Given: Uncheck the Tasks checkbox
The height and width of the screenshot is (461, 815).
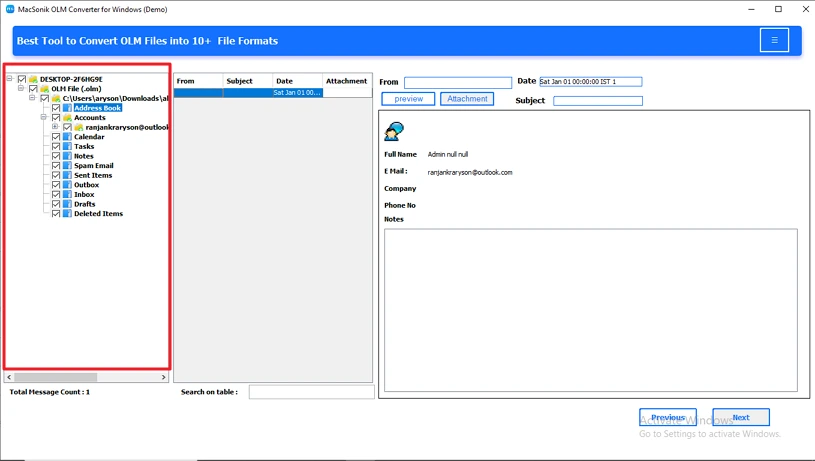Looking at the screenshot, I should [56, 147].
